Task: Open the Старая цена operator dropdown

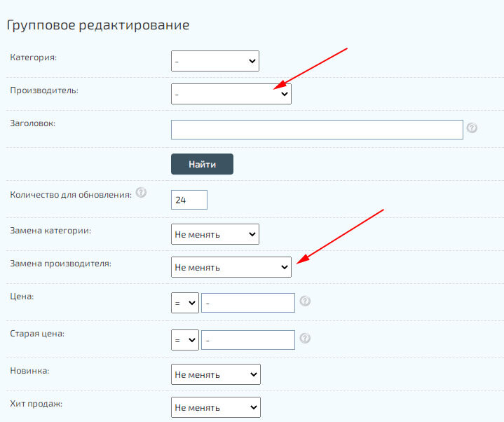Action: [185, 340]
